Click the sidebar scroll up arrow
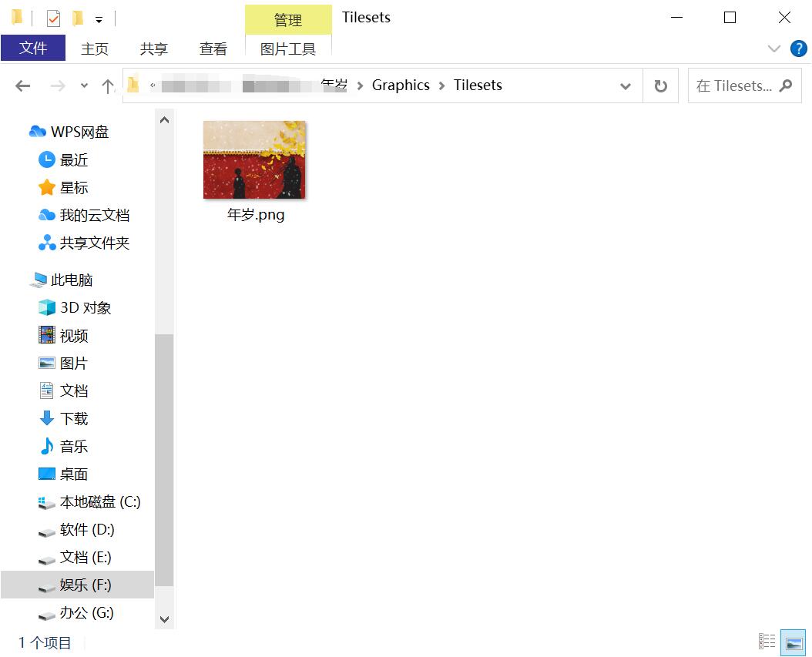The height and width of the screenshot is (657, 812). tap(164, 120)
